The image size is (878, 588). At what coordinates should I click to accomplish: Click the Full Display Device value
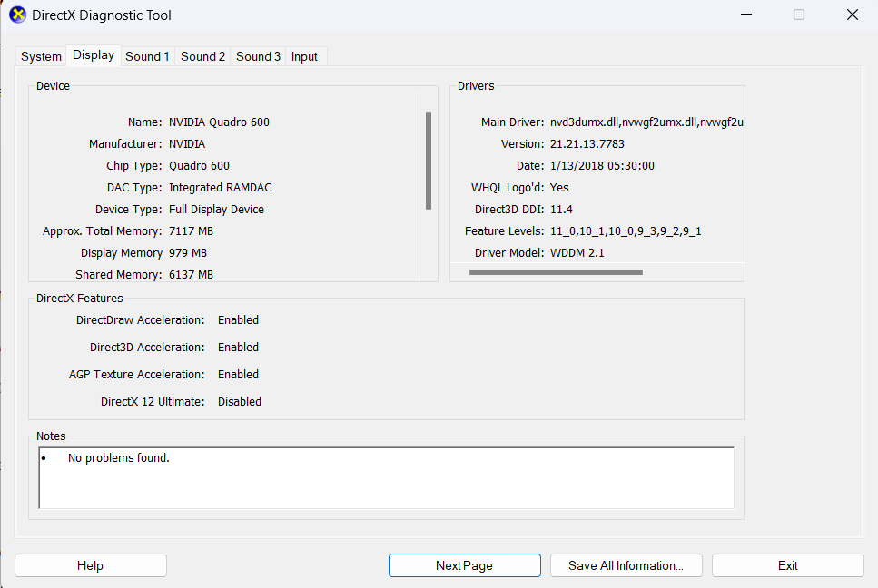(x=216, y=210)
